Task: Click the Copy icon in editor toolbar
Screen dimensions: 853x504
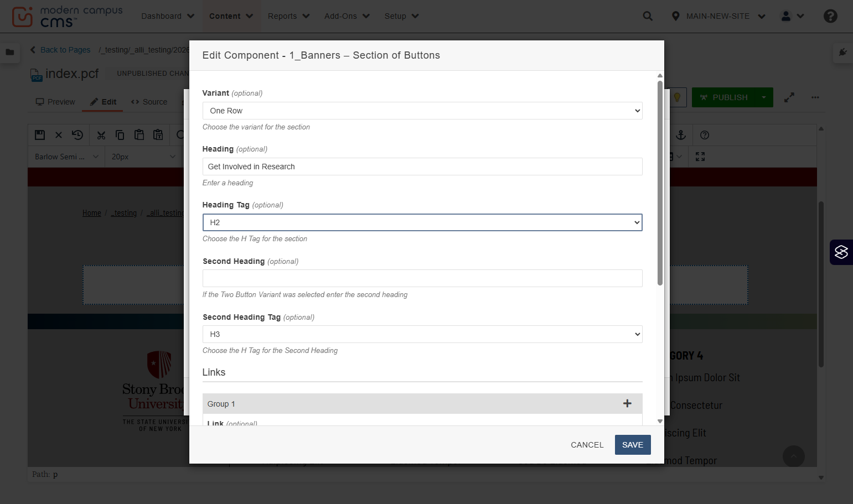Action: (120, 135)
